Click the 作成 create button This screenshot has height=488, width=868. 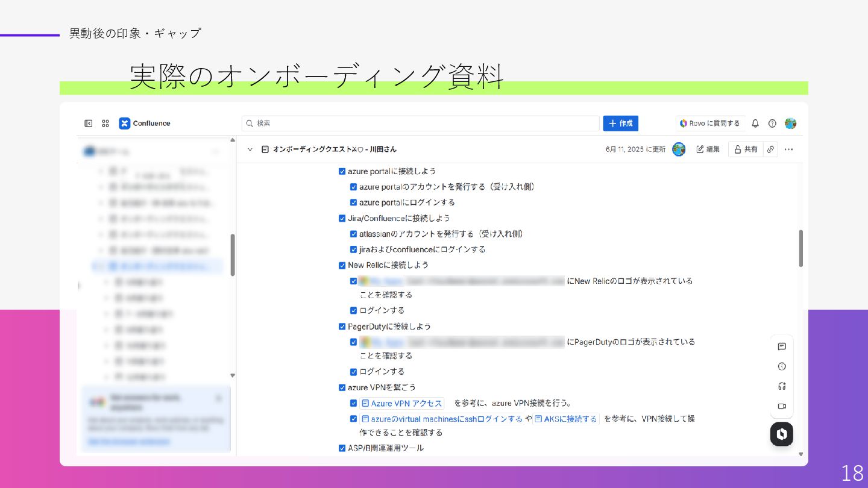[621, 124]
